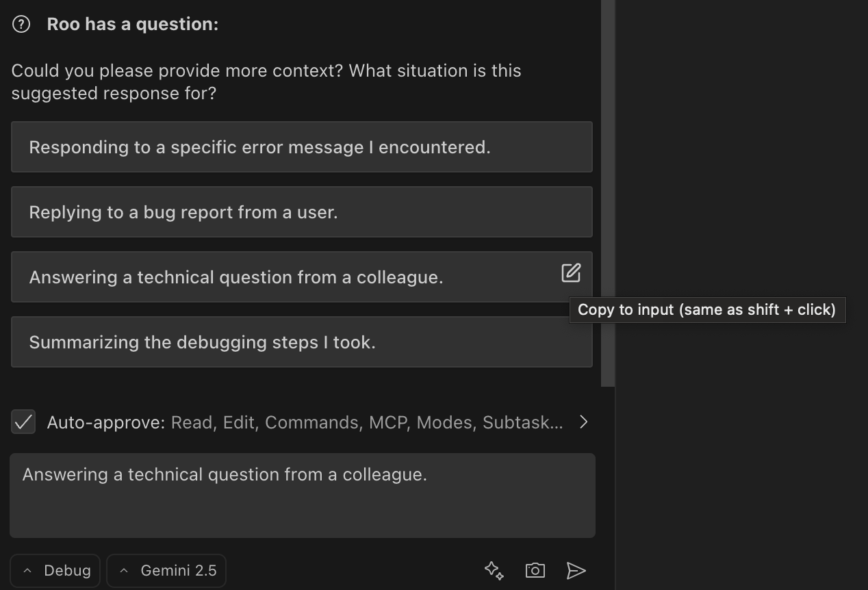Click the question mark icon beside Roo's heading
Image resolution: width=868 pixels, height=590 pixels.
(21, 23)
